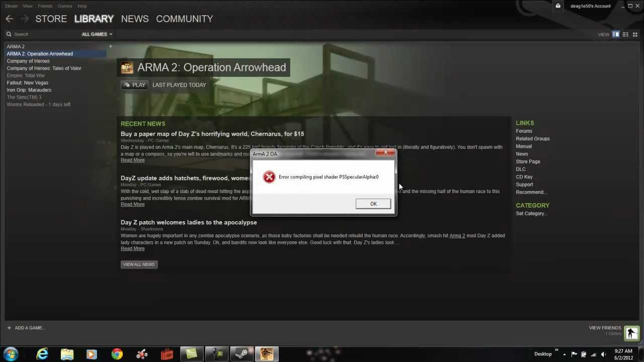Select Fallout: New Vegas in the list
The image size is (644, 362).
(x=28, y=82)
